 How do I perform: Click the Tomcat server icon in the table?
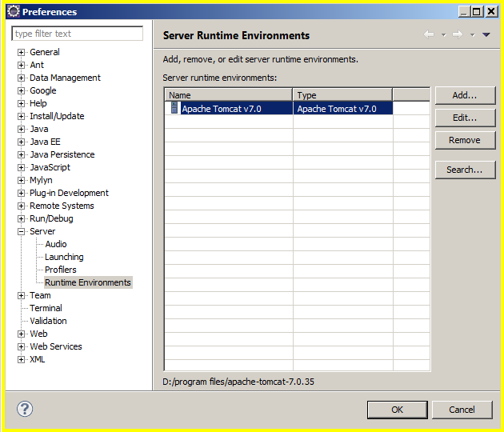[174, 108]
